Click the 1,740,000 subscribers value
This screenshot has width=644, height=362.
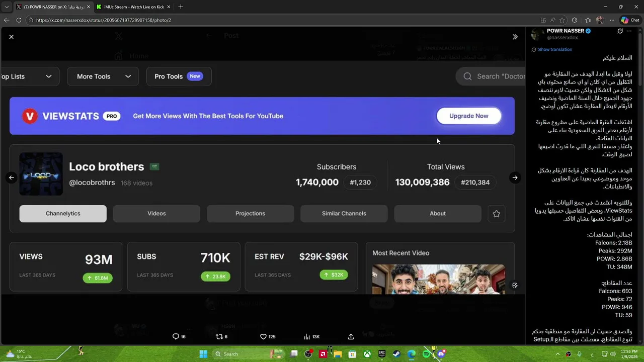click(x=317, y=182)
